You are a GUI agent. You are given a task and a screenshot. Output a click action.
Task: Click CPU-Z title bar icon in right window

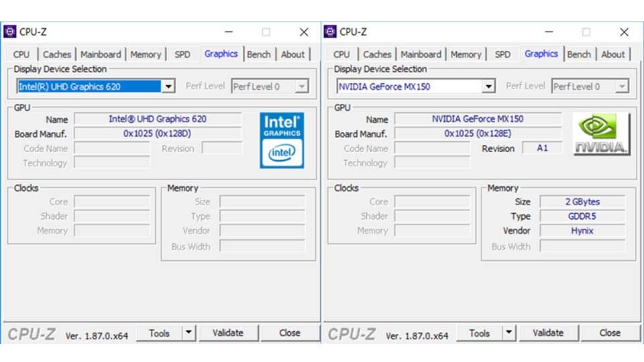pos(330,32)
